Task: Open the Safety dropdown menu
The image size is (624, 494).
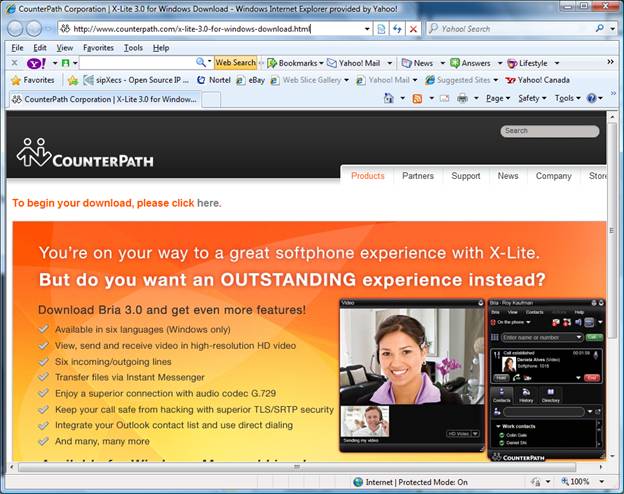Action: [532, 98]
